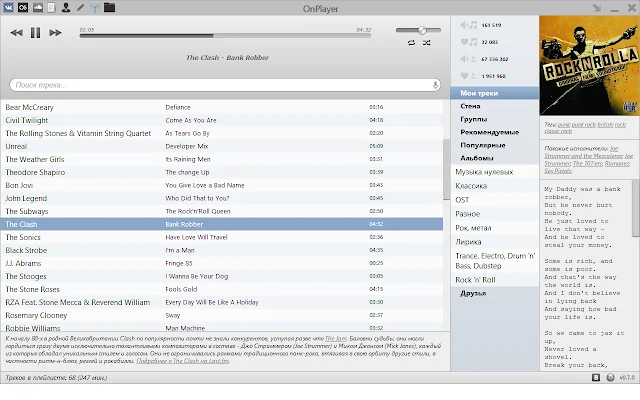Skip forward to next track
Viewport: 640px width, 400px height.
(x=55, y=33)
